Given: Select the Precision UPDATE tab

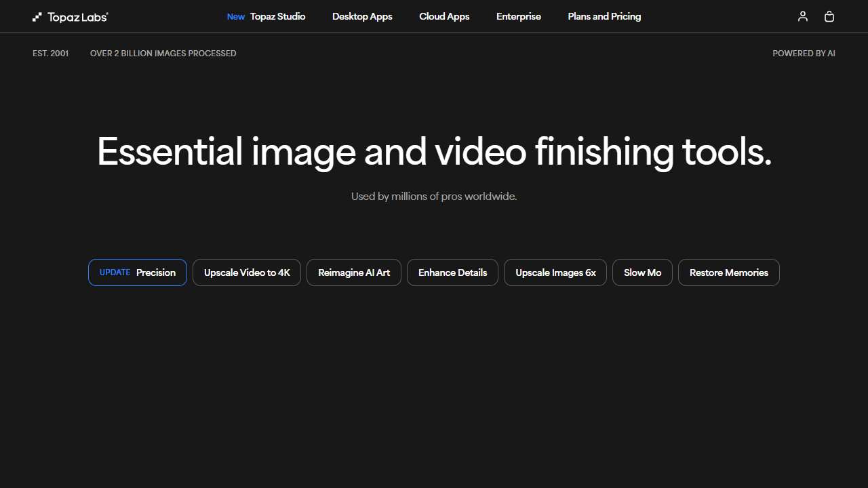Looking at the screenshot, I should [x=137, y=272].
